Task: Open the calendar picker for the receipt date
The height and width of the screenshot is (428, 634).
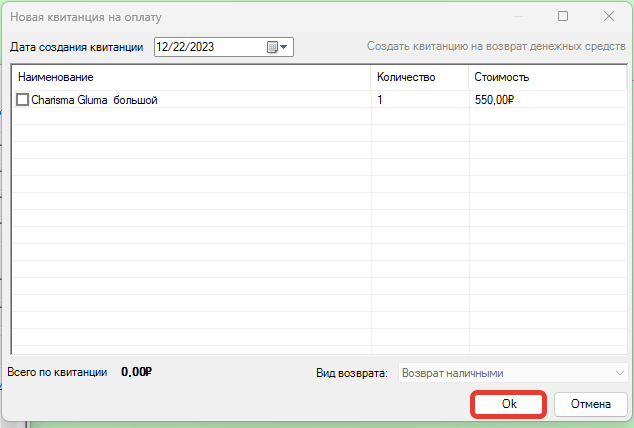Action: [277, 47]
